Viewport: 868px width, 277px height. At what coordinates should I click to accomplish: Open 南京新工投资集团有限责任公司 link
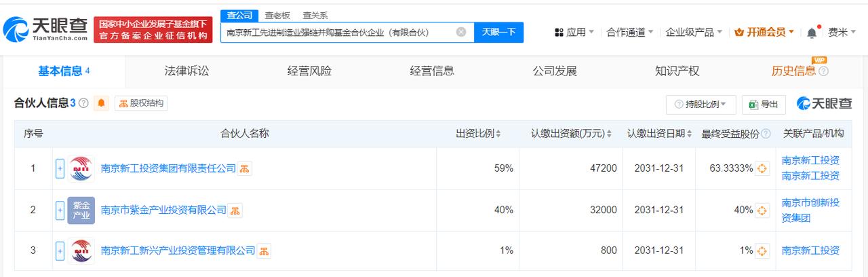(168, 168)
